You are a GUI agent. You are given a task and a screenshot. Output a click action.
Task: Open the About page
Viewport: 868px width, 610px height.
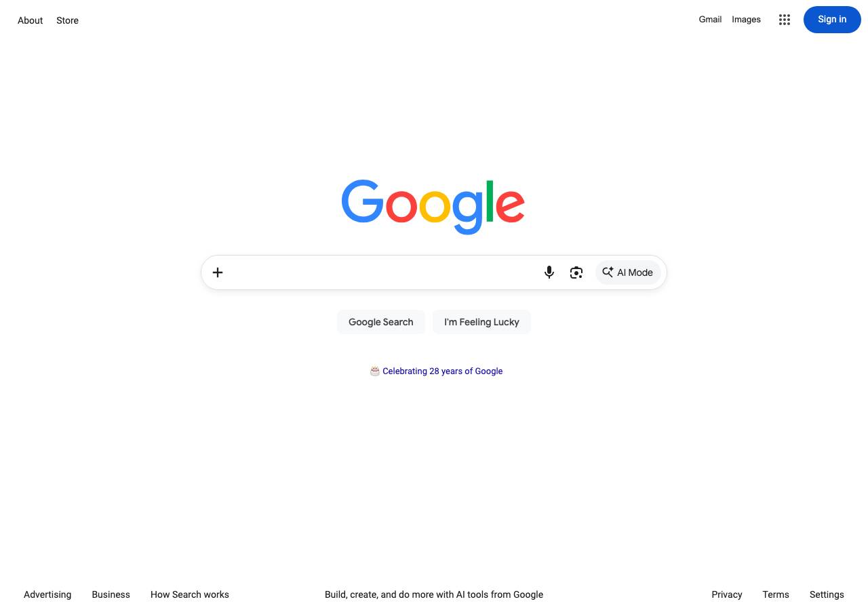pos(31,20)
